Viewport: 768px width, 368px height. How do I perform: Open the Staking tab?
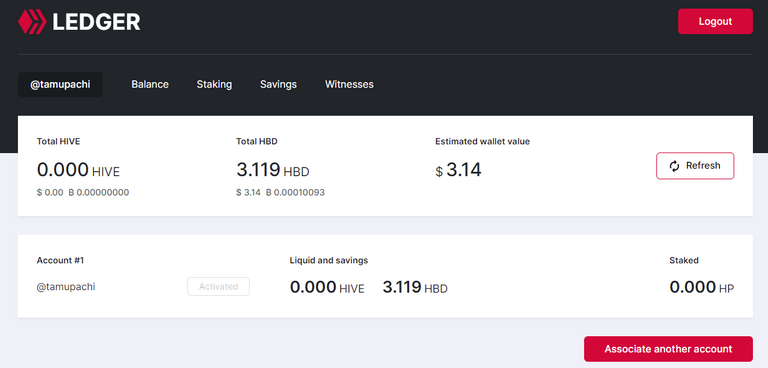tap(214, 84)
